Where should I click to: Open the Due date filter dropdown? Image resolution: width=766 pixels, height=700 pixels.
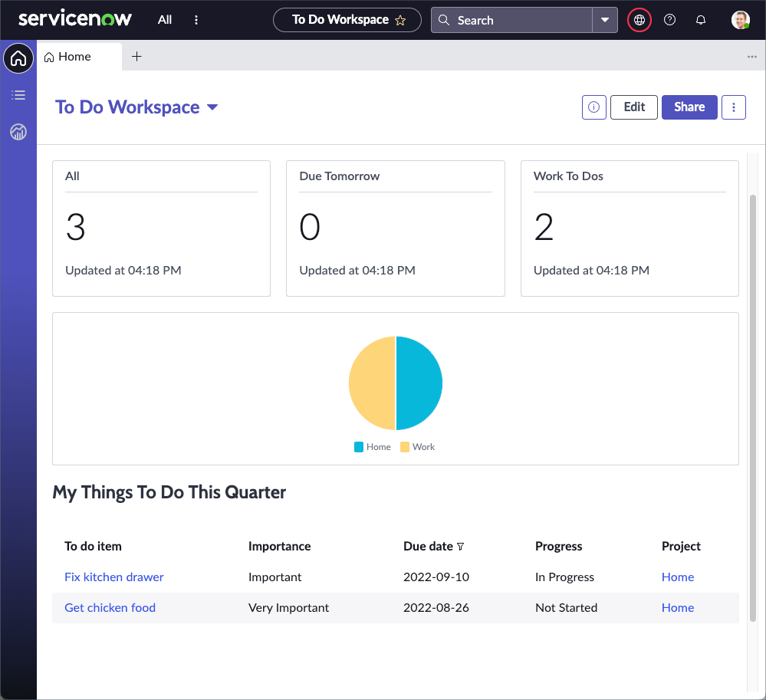460,547
